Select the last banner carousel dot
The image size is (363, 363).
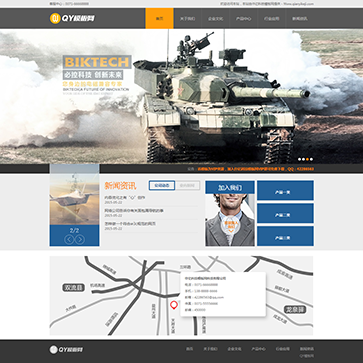point(311,159)
